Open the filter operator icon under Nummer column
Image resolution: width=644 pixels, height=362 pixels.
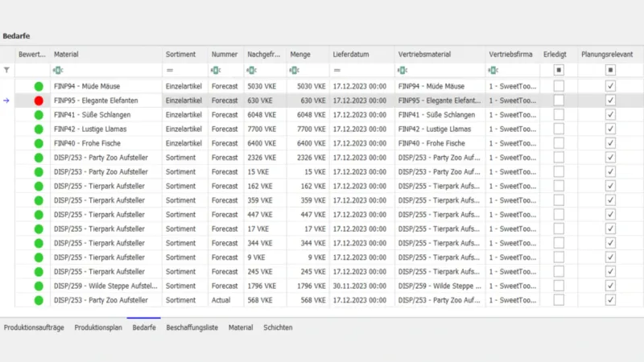[x=216, y=70]
